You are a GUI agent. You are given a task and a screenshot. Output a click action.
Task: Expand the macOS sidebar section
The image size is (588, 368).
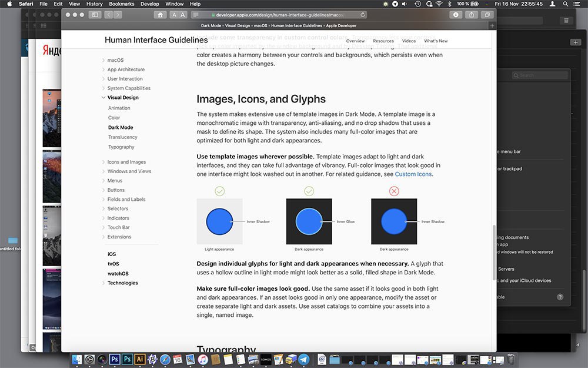103,60
